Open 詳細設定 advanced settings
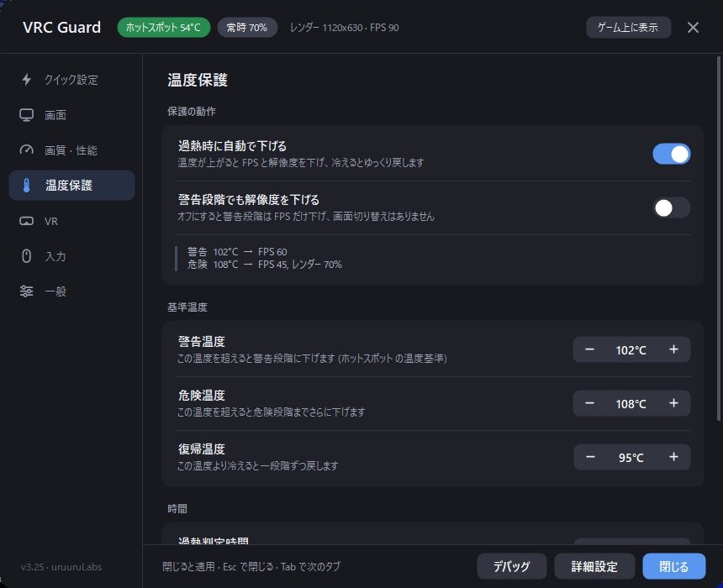 [x=594, y=566]
